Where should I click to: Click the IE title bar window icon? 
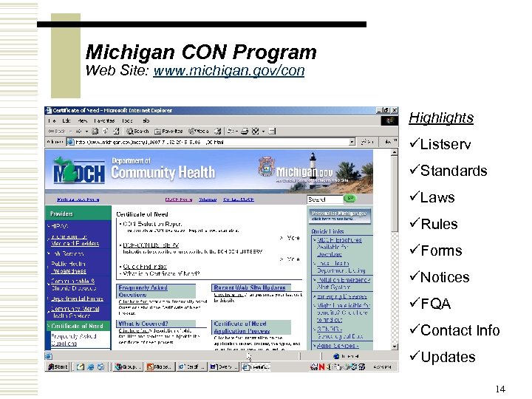(x=49, y=110)
